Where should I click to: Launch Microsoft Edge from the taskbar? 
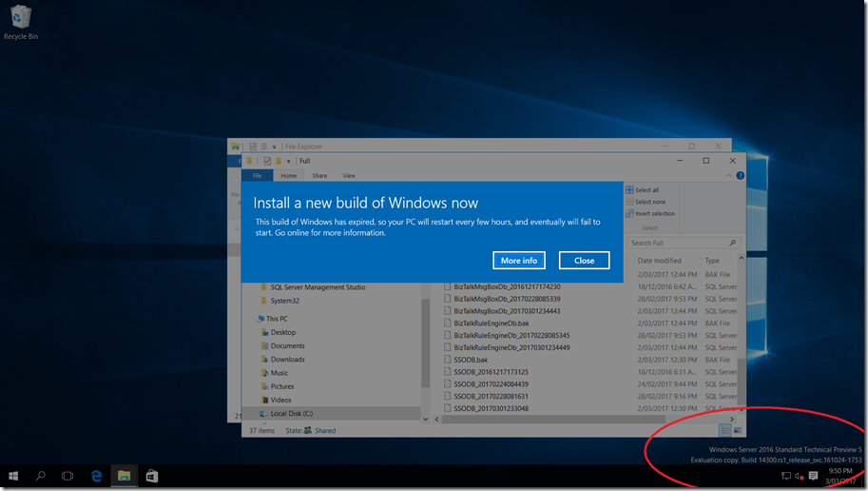96,476
